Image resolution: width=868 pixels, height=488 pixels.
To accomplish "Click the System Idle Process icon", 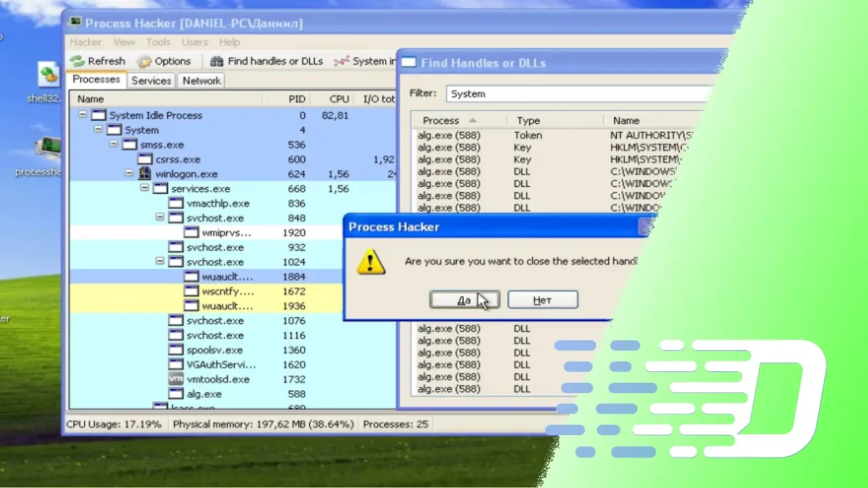I will point(99,115).
